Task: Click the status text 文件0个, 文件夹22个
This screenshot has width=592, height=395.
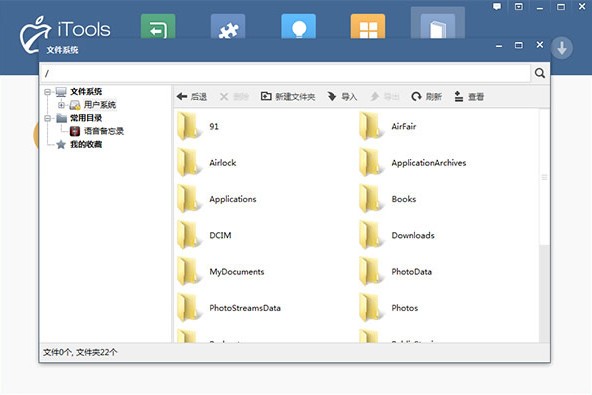Action: click(x=80, y=352)
